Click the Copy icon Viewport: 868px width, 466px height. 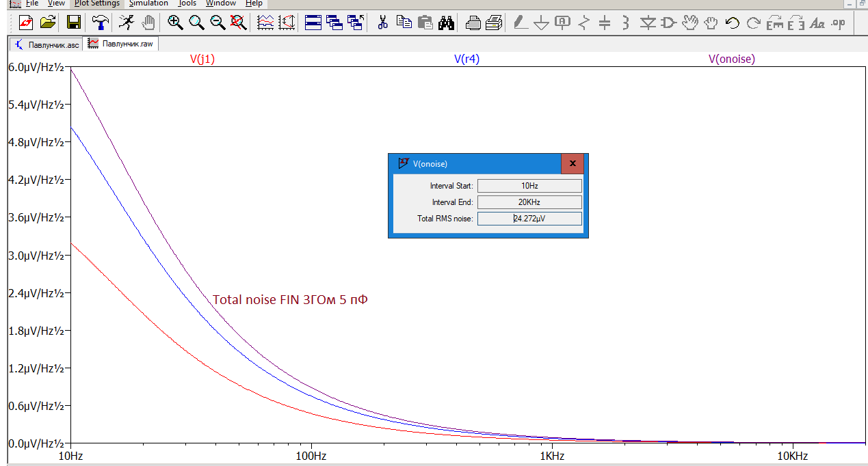pos(404,23)
